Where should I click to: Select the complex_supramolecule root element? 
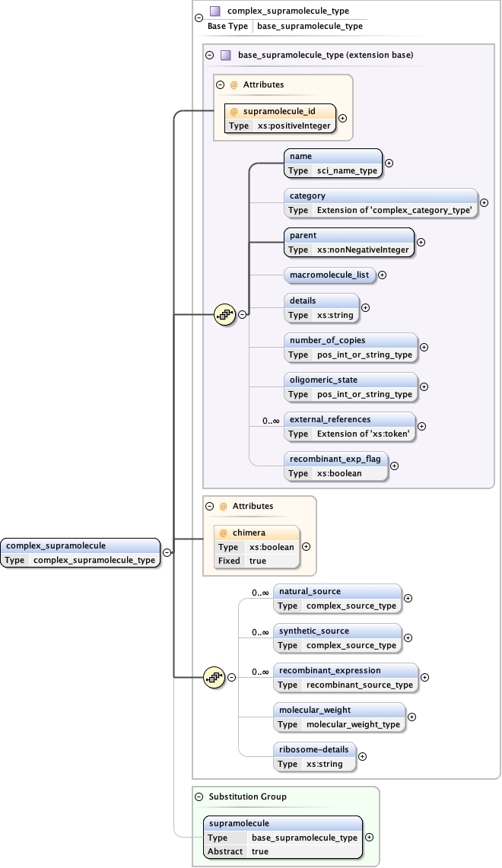(x=81, y=552)
